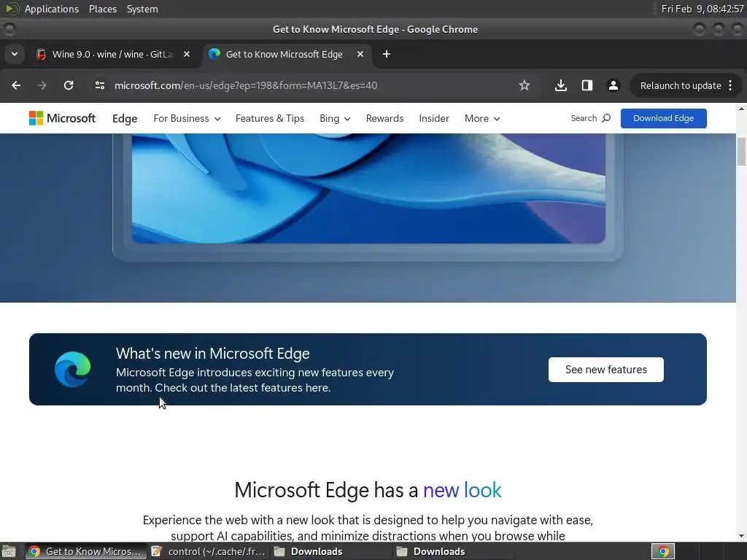Click the Chrome workspace switcher icon
Image resolution: width=747 pixels, height=560 pixels.
663,551
